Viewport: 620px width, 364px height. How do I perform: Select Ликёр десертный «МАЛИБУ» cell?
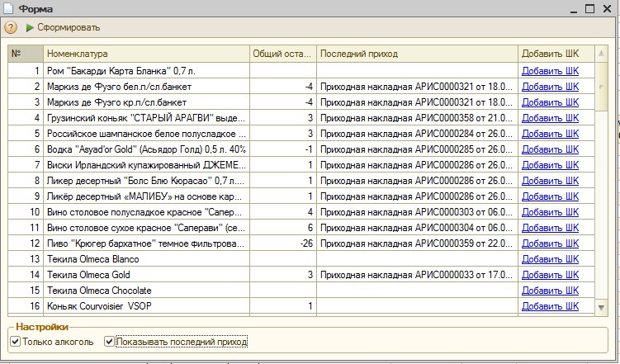146,196
